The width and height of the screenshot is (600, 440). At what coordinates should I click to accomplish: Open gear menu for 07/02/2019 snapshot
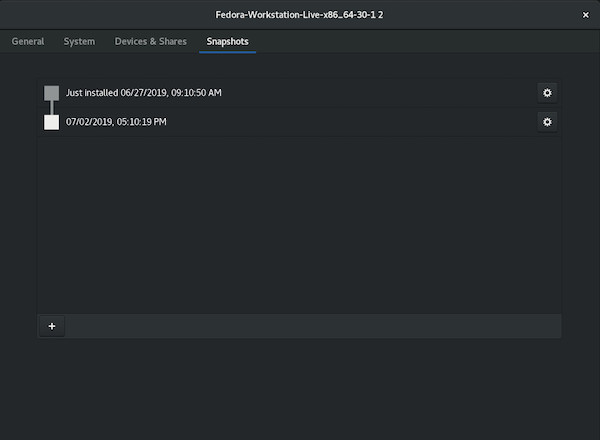(546, 122)
